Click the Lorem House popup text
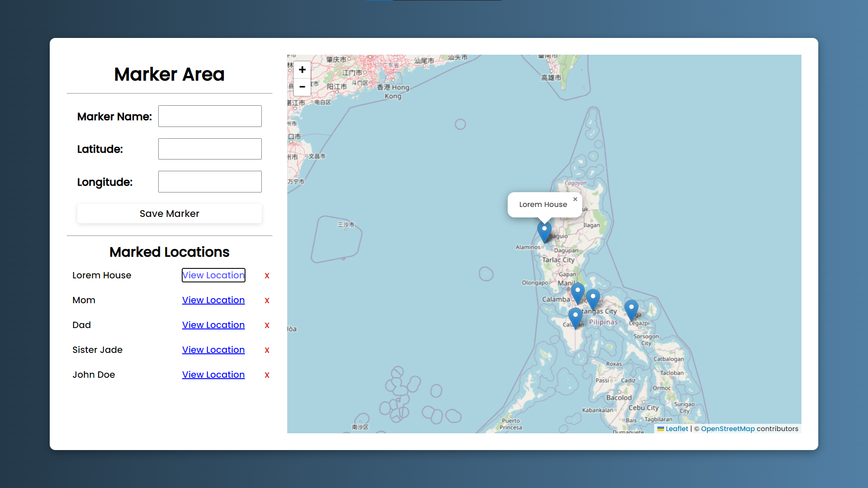 point(543,205)
